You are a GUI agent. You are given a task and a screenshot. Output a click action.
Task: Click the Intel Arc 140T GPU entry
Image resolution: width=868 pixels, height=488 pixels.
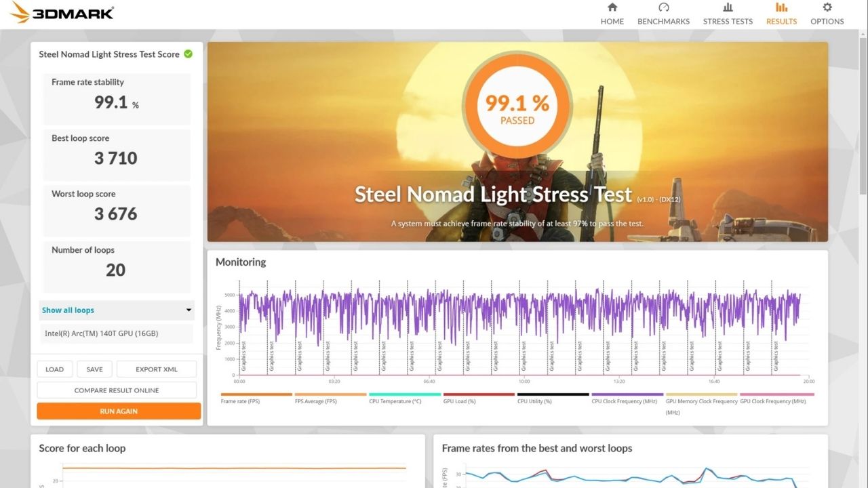coord(115,333)
